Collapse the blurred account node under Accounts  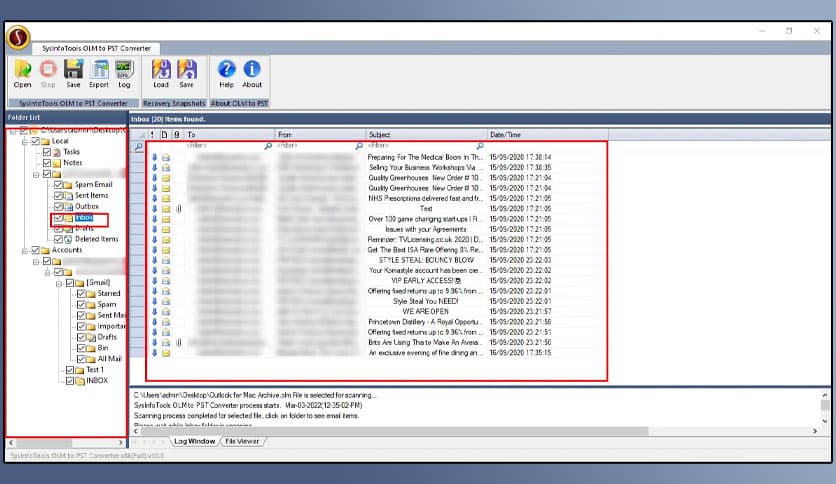click(36, 262)
